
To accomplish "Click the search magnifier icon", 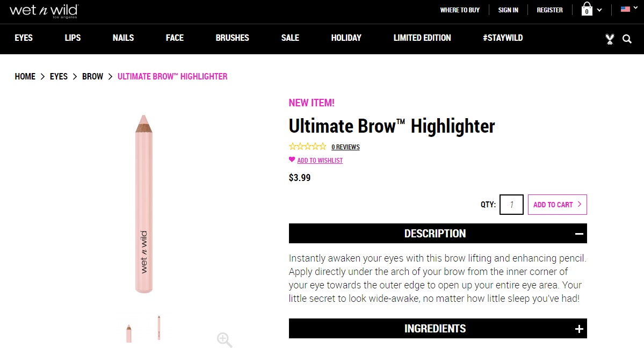I will pyautogui.click(x=627, y=39).
